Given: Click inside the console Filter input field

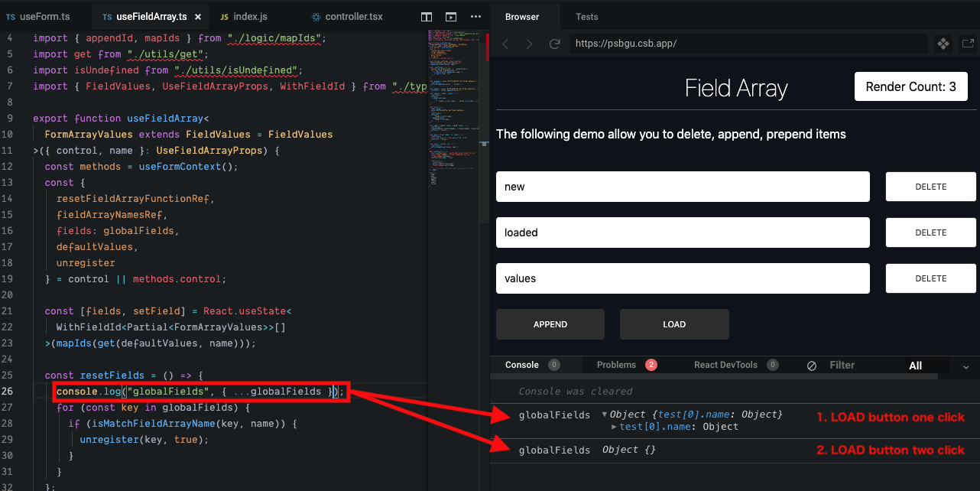Looking at the screenshot, I should (849, 365).
